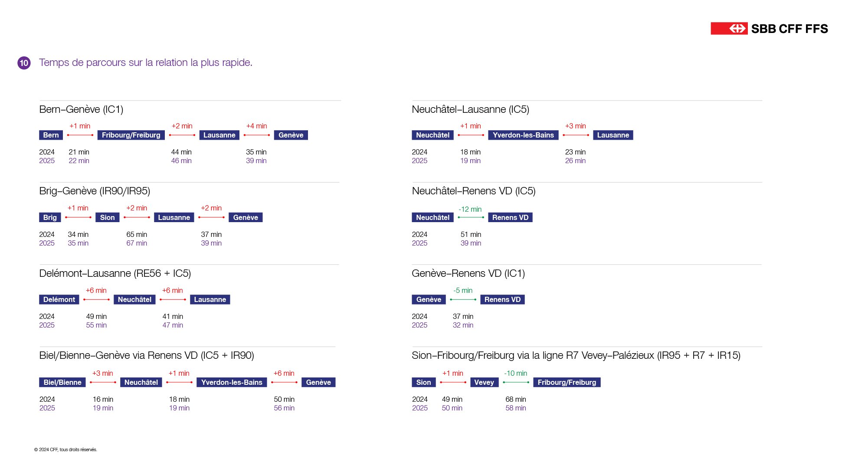This screenshot has height=469, width=868.
Task: Select the Vevey station label
Action: pyautogui.click(x=484, y=382)
